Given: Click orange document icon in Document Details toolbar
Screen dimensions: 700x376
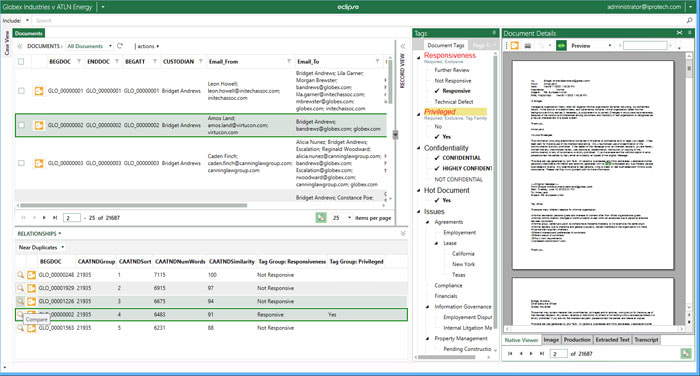Looking at the screenshot, I should [x=515, y=46].
